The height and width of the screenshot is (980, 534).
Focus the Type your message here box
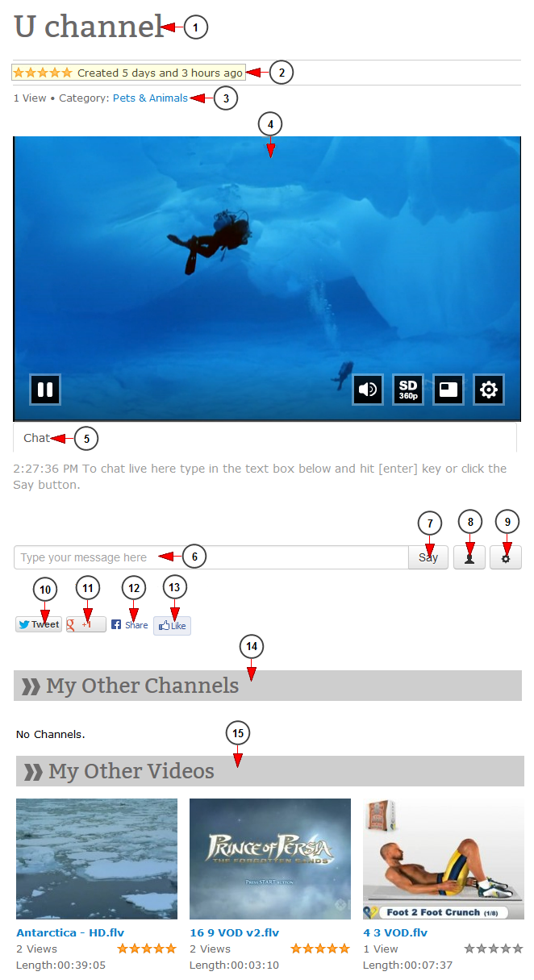point(211,557)
